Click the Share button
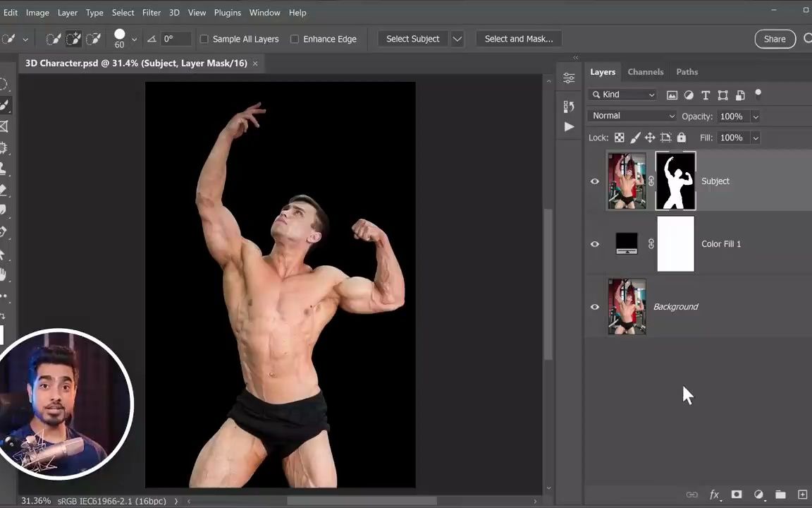812x508 pixels. [x=775, y=39]
